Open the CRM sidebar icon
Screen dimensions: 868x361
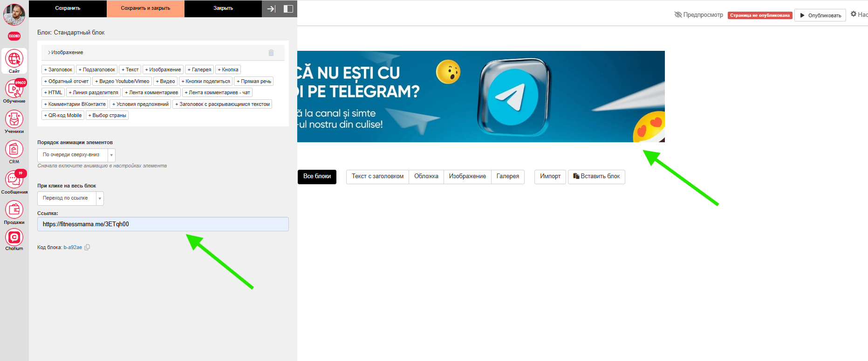tap(14, 152)
